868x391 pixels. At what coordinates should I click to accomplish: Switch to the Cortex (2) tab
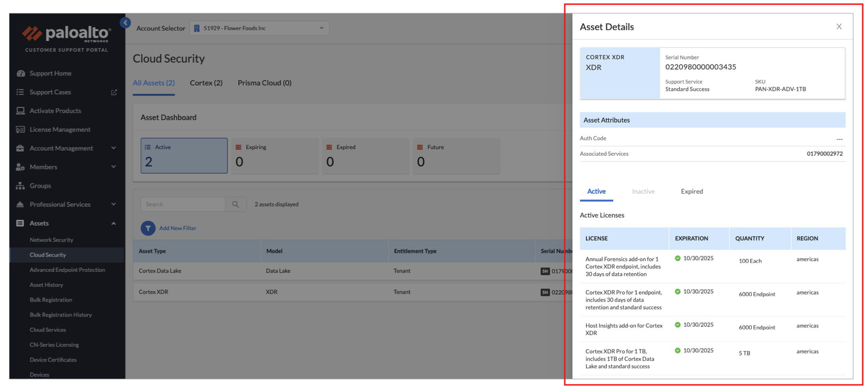pos(206,83)
